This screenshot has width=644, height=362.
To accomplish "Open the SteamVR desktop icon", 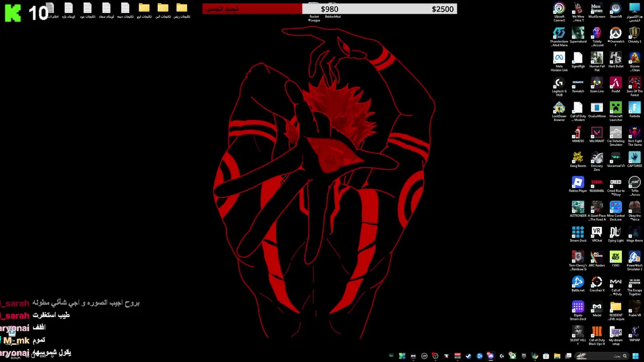I will 616,11.
